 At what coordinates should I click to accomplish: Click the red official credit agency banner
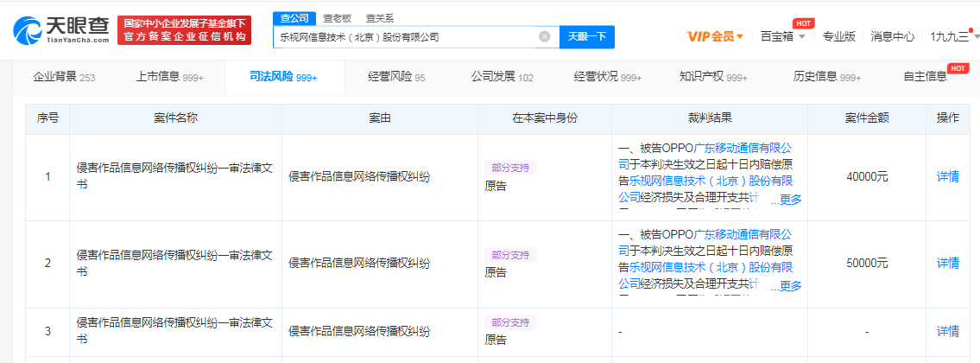(185, 30)
